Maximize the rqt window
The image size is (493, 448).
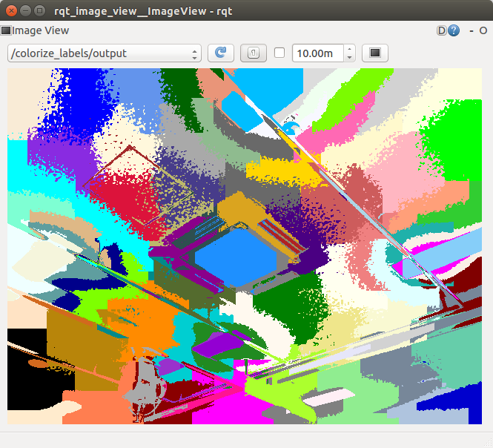pos(39,11)
